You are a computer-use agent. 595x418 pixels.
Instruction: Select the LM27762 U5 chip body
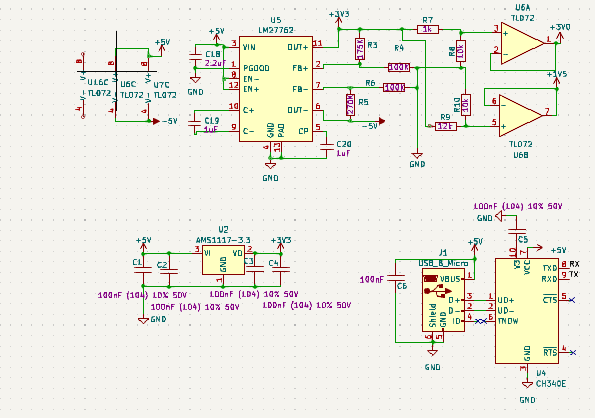(276, 89)
